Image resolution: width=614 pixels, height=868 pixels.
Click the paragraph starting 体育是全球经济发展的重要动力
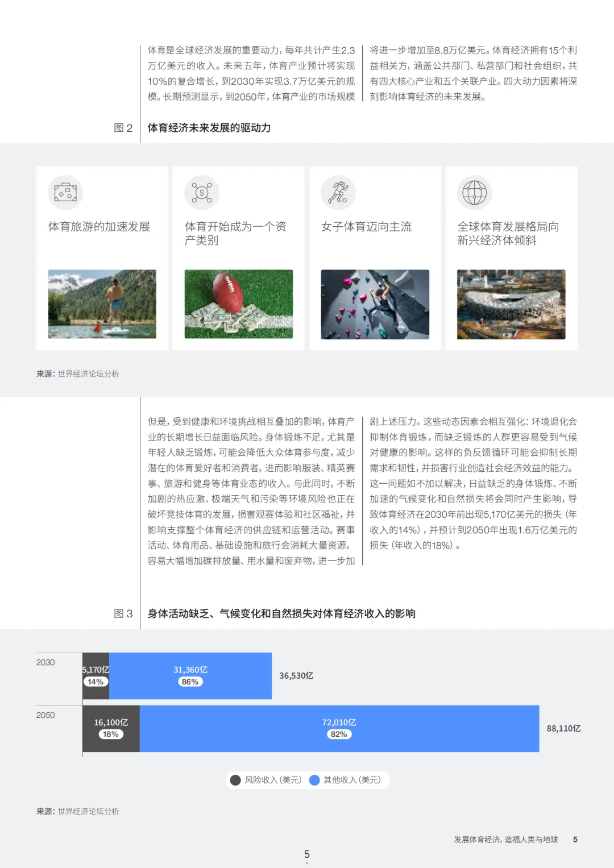tap(251, 74)
